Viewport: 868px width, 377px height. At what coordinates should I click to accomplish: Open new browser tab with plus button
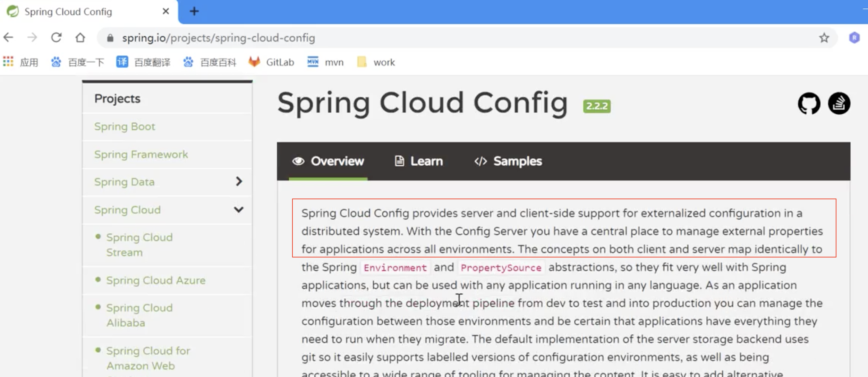pos(194,11)
